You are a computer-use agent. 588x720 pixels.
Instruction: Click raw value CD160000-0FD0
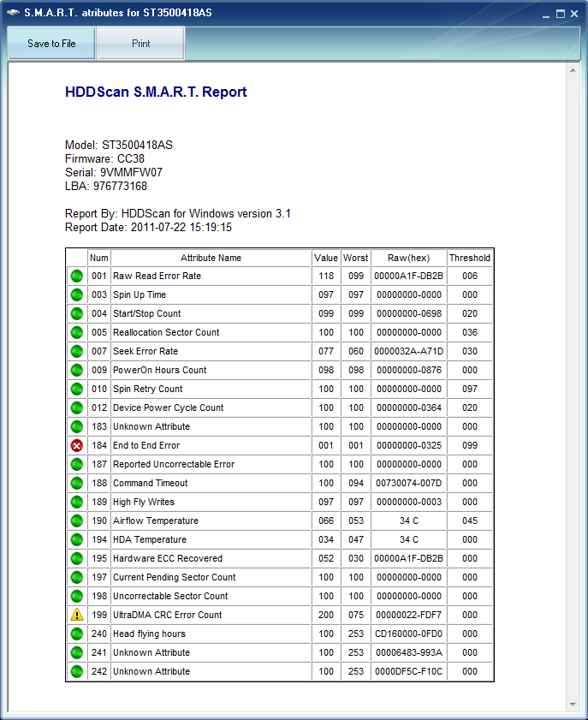(x=408, y=634)
